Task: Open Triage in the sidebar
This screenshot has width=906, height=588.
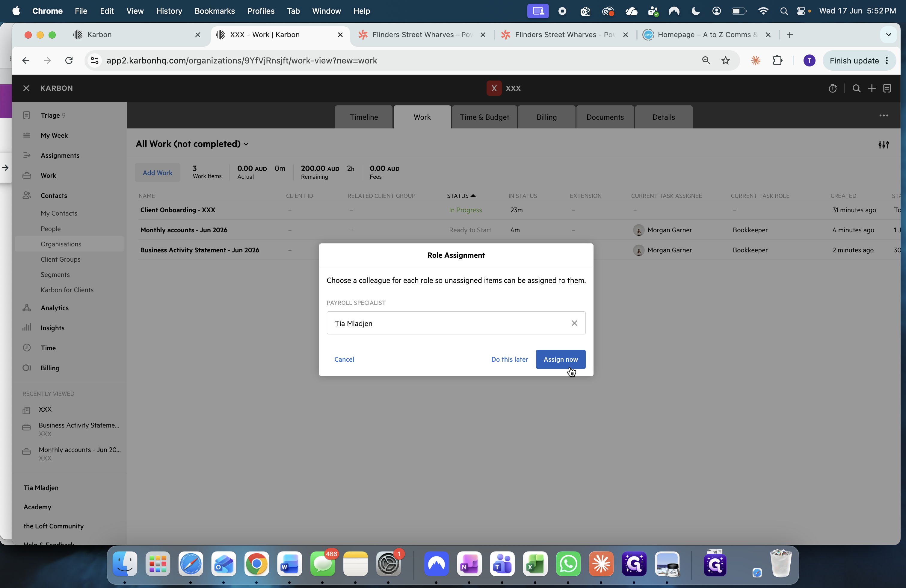Action: click(x=50, y=115)
